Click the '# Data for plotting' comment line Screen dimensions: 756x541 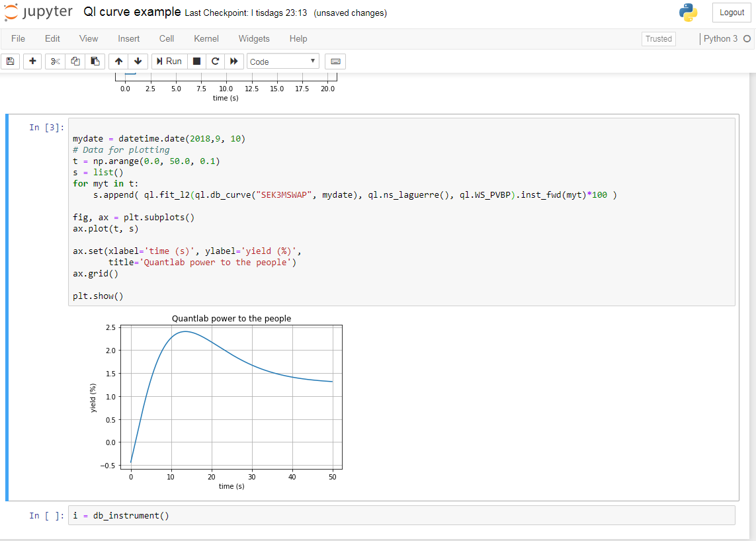coord(121,150)
